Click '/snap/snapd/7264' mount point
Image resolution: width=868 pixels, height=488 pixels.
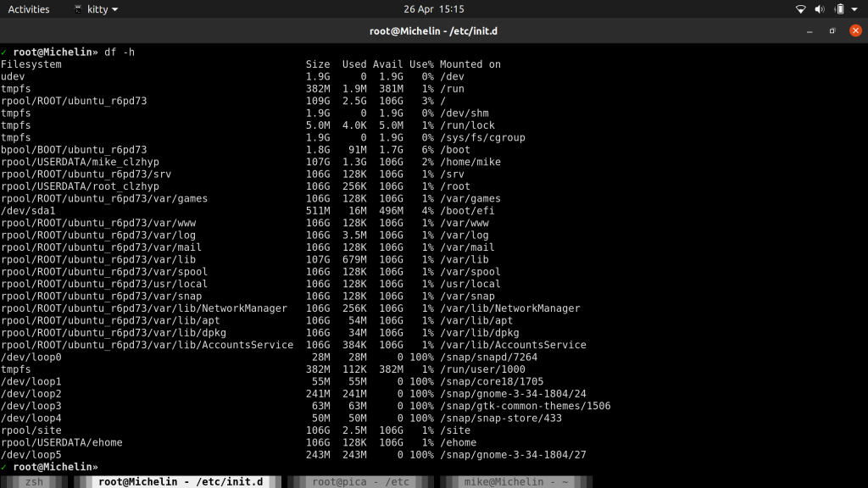coord(488,357)
